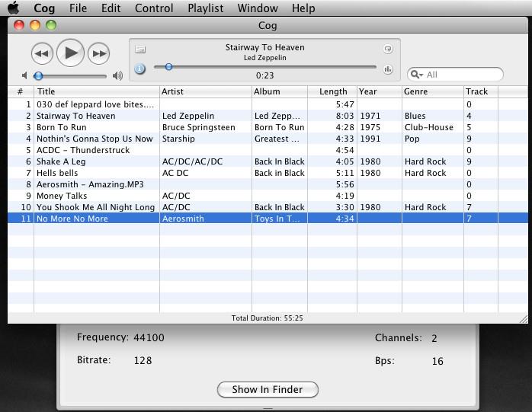Viewport: 532px width, 412px height.
Task: Skip to the next track
Action: pyautogui.click(x=98, y=53)
